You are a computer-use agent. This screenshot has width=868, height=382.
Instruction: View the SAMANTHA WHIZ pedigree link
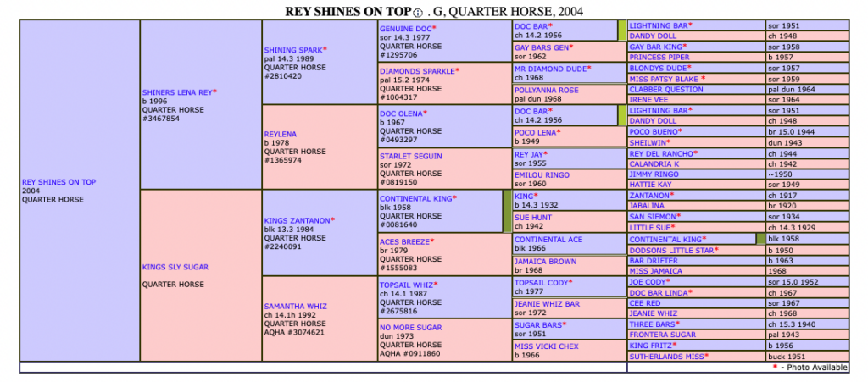295,307
